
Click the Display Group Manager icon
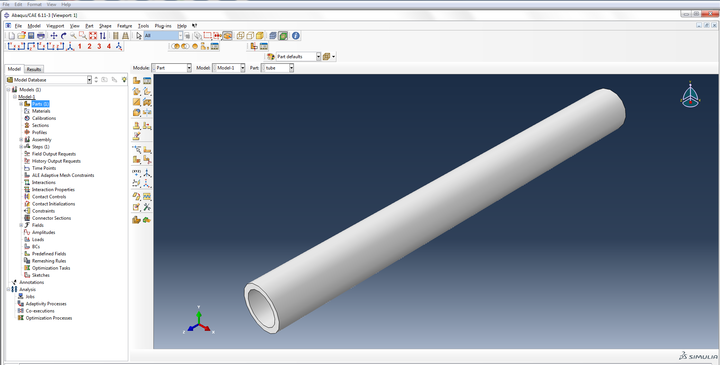(x=214, y=46)
